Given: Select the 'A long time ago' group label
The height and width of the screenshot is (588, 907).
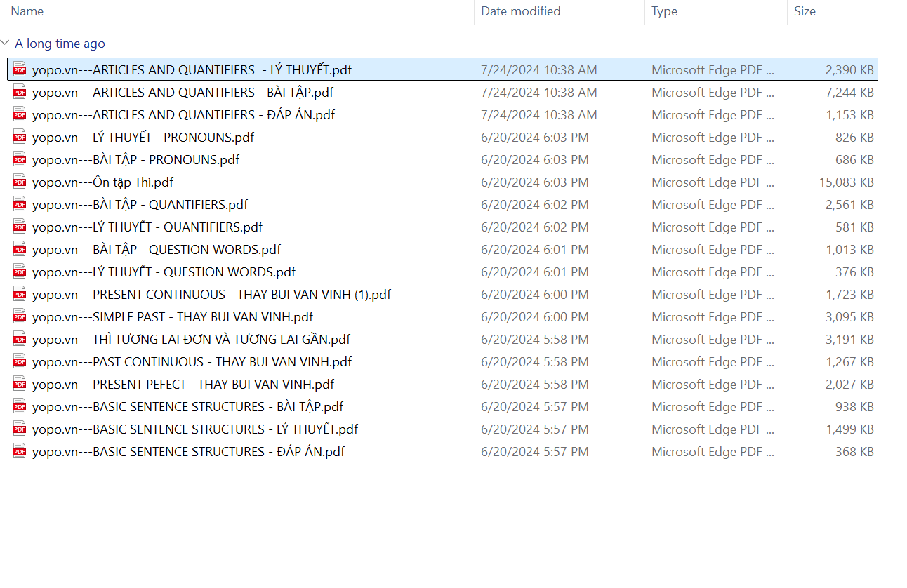Looking at the screenshot, I should pos(60,44).
